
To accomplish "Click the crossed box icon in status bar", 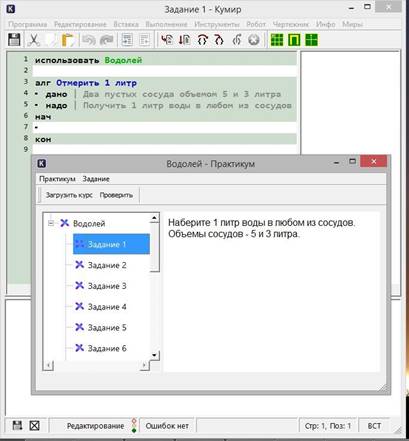I will pos(35,425).
